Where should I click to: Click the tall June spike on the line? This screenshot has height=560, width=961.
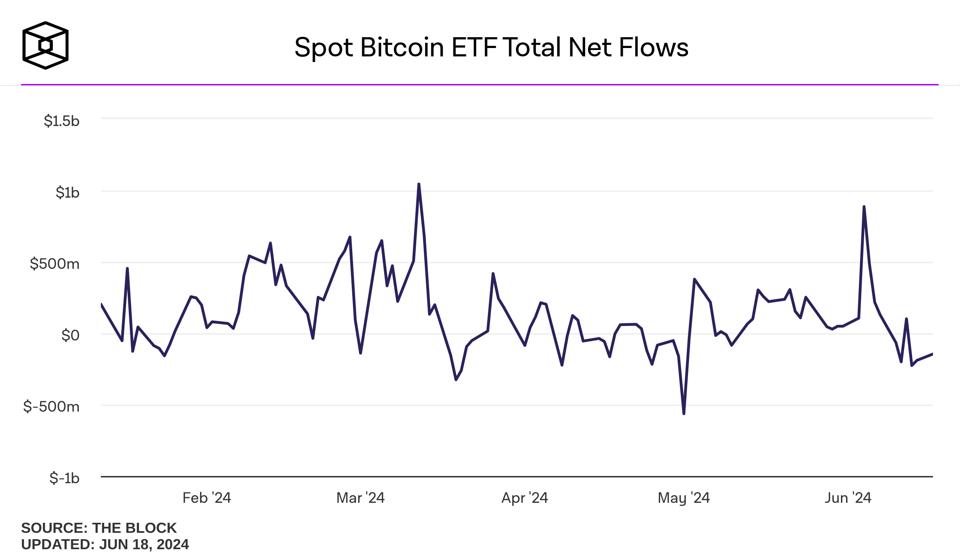pyautogui.click(x=864, y=207)
